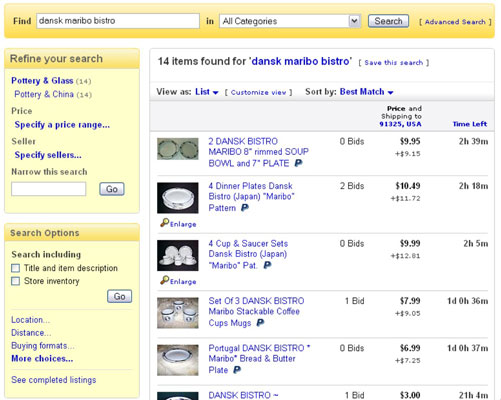The width and height of the screenshot is (501, 400).
Task: Click See completed listings link
Action: pyautogui.click(x=54, y=380)
